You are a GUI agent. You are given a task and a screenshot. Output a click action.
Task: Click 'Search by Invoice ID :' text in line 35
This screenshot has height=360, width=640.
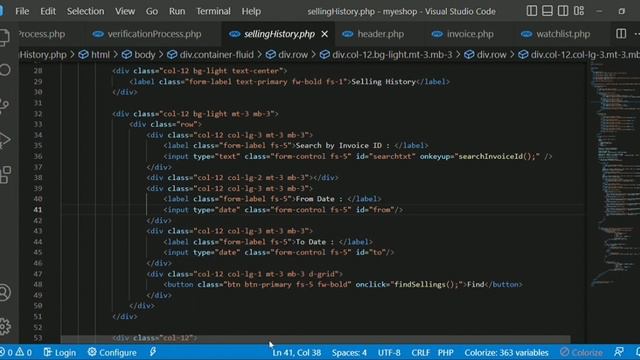tap(342, 146)
